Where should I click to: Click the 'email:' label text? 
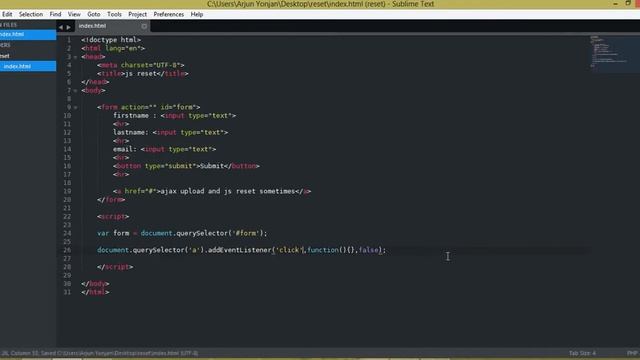tap(125, 149)
